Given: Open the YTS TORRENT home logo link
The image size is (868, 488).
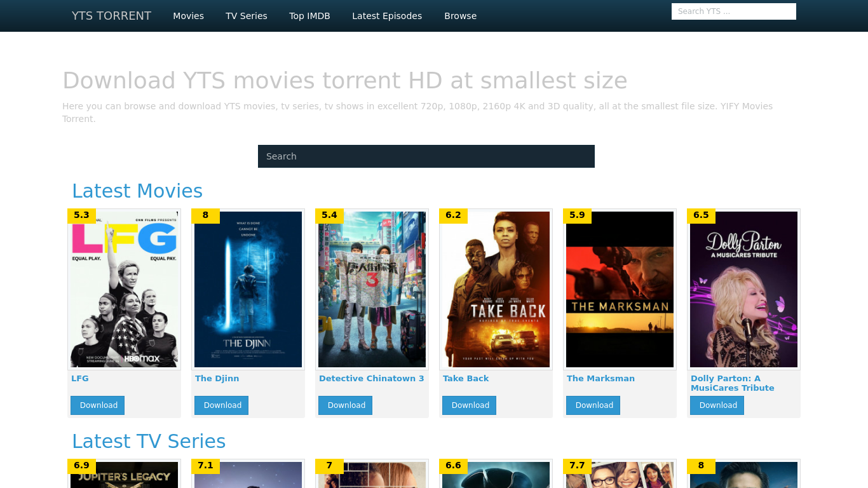Looking at the screenshot, I should click(x=111, y=16).
